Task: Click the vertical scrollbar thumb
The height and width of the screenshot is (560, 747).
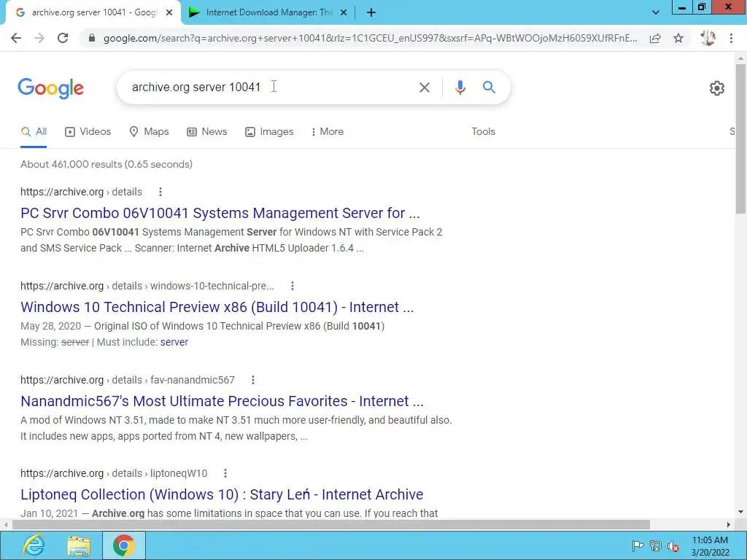Action: [740, 138]
